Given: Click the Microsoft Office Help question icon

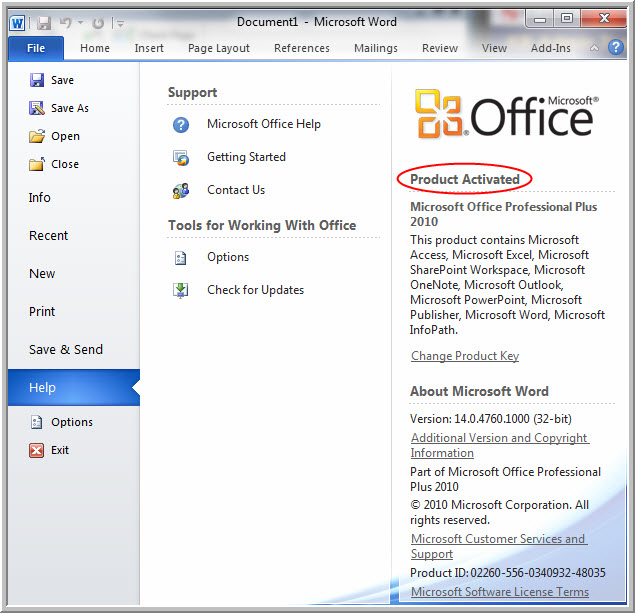Looking at the screenshot, I should pos(181,125).
